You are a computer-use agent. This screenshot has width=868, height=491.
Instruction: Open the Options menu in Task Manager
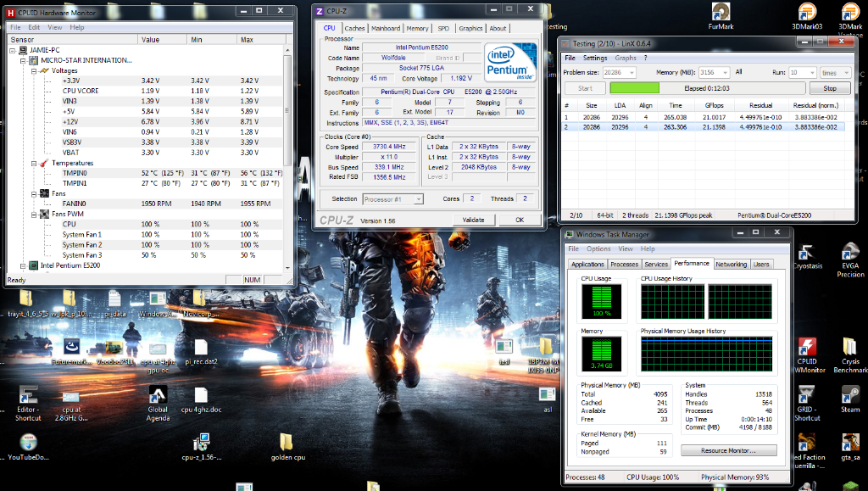[598, 248]
